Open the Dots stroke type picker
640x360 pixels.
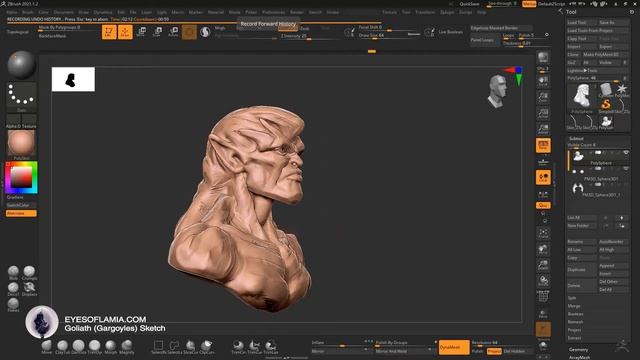click(21, 96)
